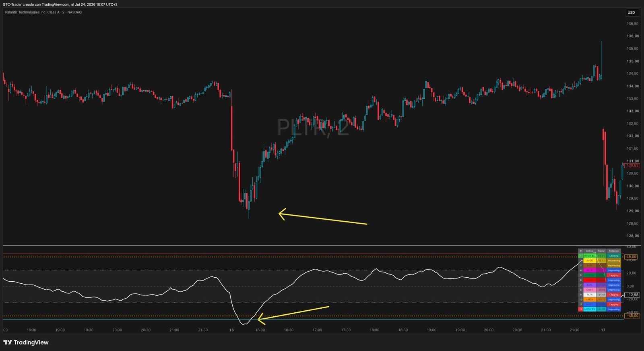Click the Weakening rotation cell for AVGO

click(614, 261)
